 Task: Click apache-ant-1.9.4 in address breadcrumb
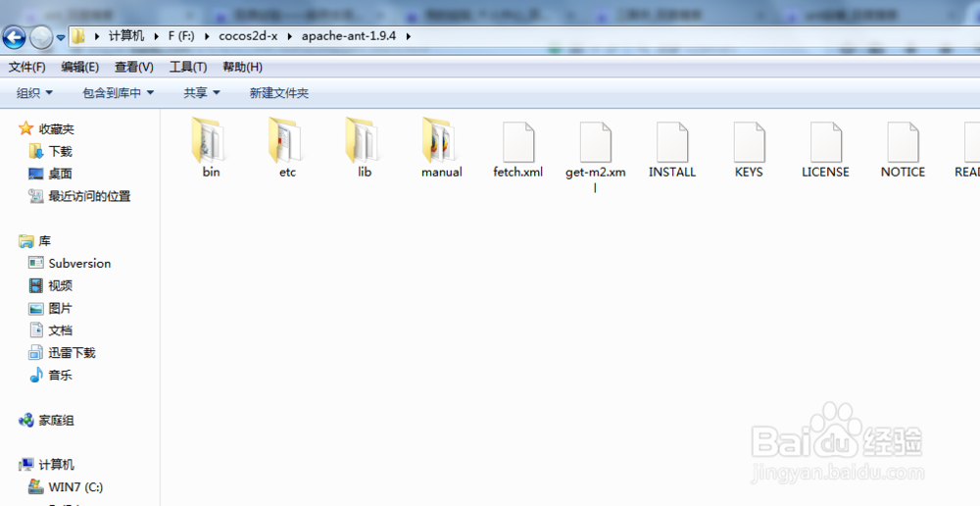(x=349, y=36)
